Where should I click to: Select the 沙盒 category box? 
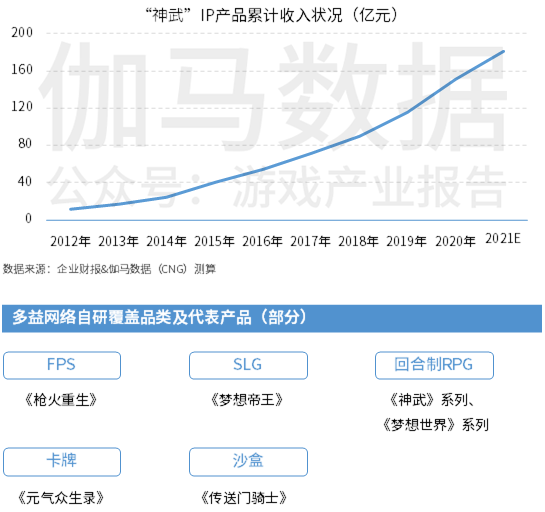coord(248,462)
